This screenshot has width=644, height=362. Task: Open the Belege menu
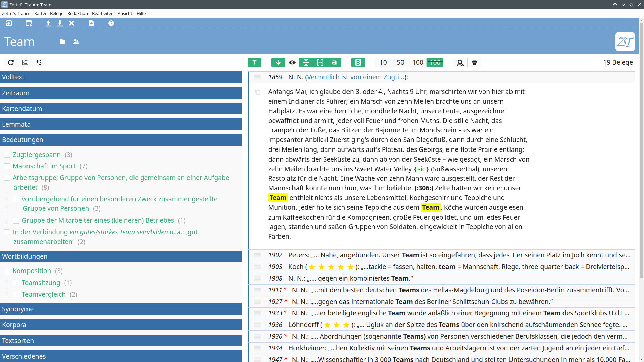tap(57, 13)
